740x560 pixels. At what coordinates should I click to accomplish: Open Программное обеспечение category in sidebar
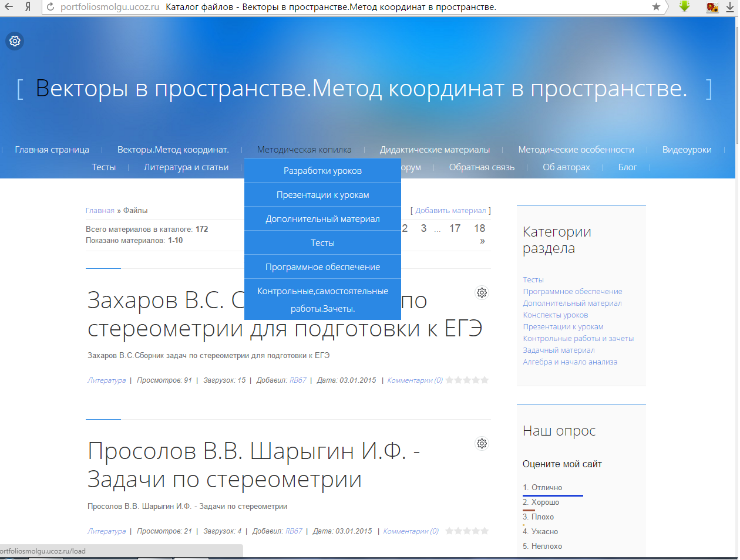click(573, 292)
